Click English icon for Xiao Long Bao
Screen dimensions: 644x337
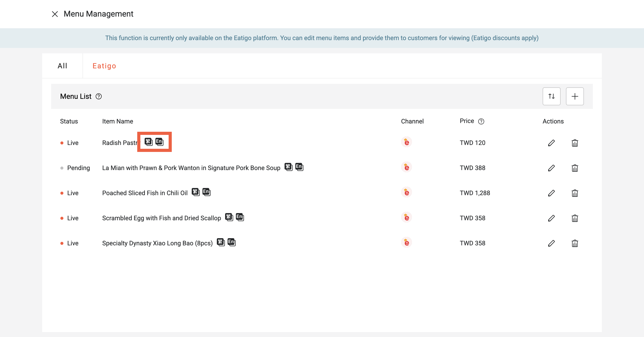pos(232,242)
